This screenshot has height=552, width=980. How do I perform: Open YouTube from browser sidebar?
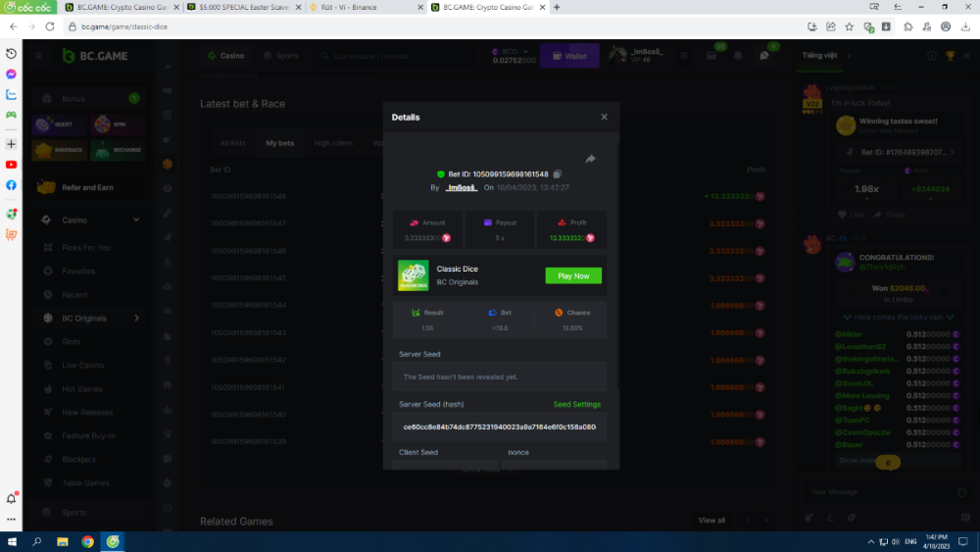tap(11, 165)
